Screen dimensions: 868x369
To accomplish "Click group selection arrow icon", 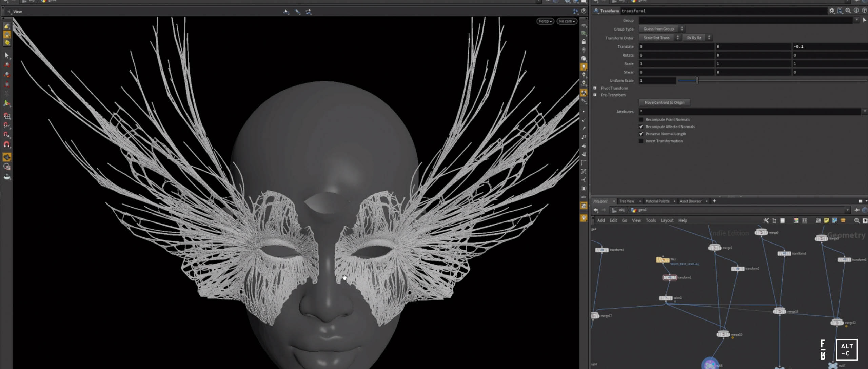I will 864,20.
